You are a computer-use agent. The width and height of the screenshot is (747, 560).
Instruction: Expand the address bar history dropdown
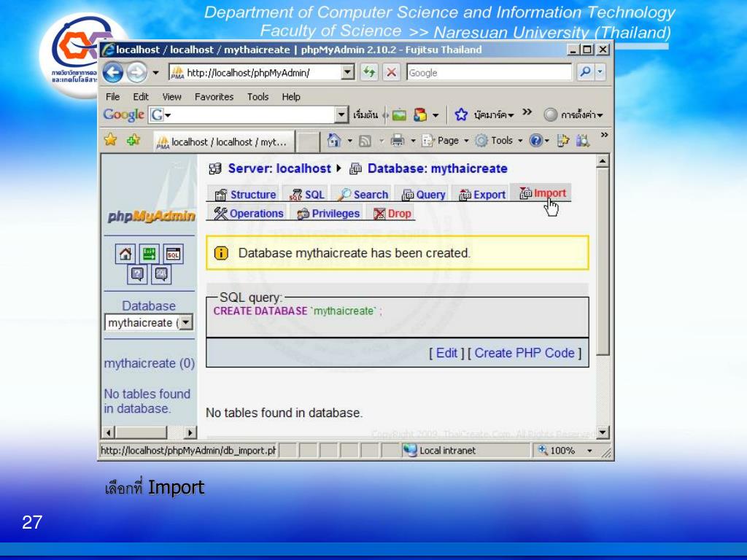click(348, 72)
